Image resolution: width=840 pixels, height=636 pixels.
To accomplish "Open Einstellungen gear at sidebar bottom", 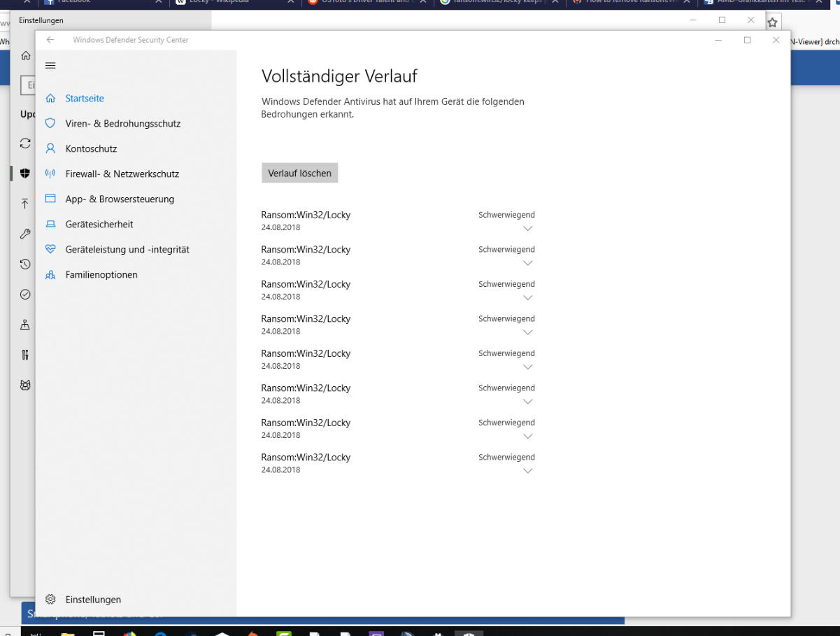I will pyautogui.click(x=50, y=600).
